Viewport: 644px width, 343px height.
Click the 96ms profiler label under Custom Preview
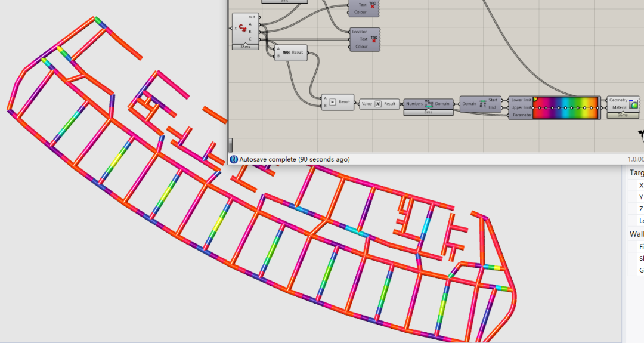623,115
